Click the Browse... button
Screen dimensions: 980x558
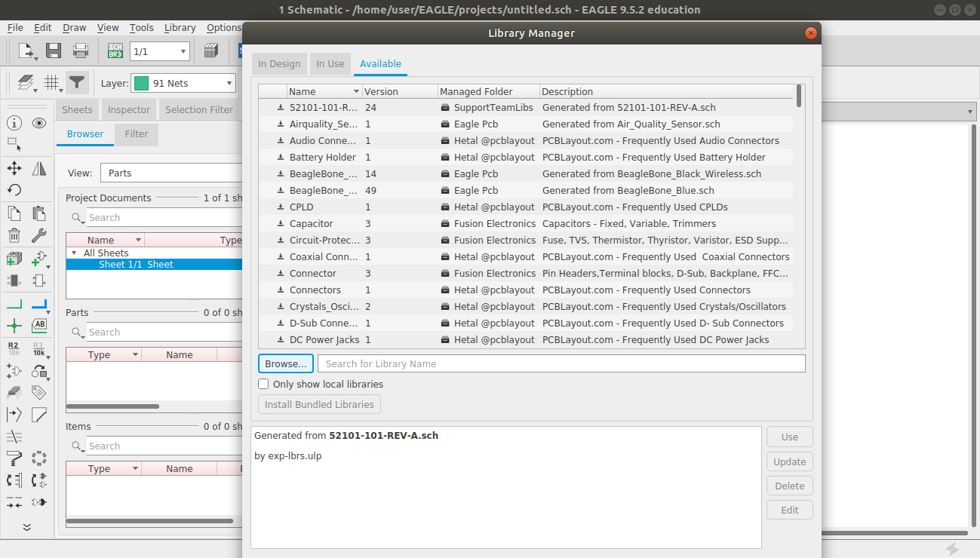tap(286, 363)
